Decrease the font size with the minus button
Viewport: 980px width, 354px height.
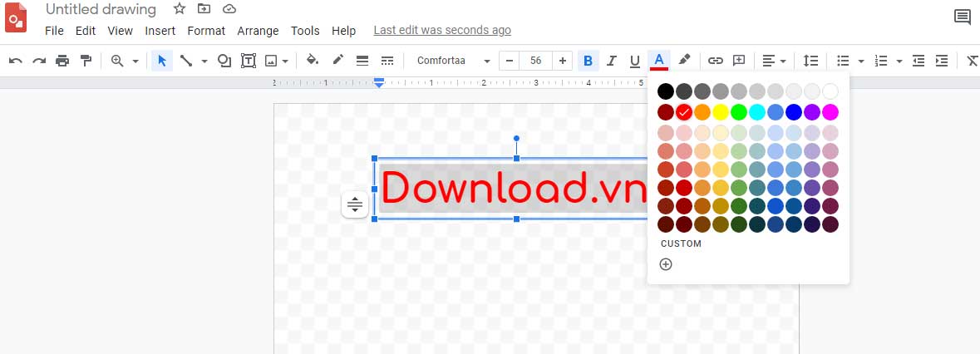click(510, 61)
